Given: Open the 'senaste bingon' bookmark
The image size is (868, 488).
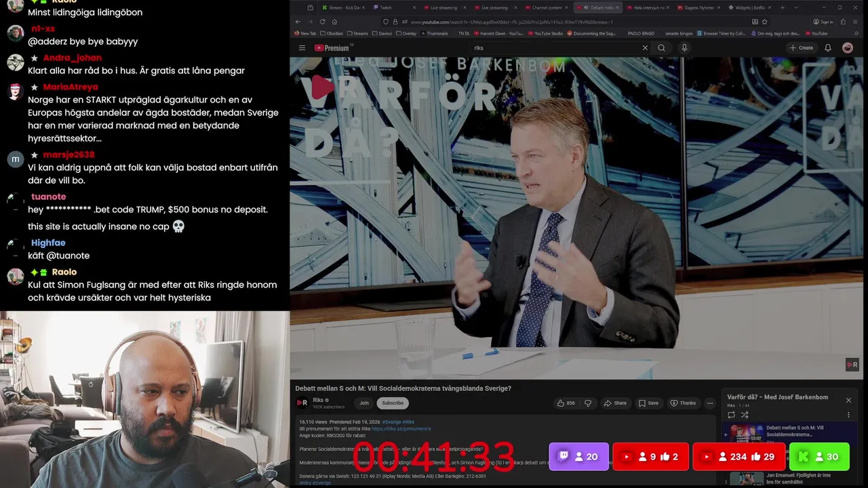Looking at the screenshot, I should point(677,33).
